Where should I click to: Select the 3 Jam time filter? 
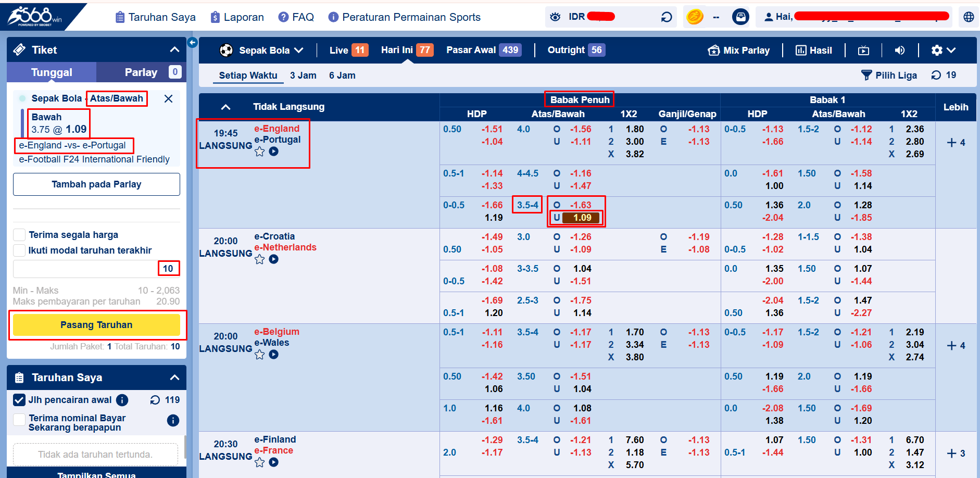tap(303, 76)
